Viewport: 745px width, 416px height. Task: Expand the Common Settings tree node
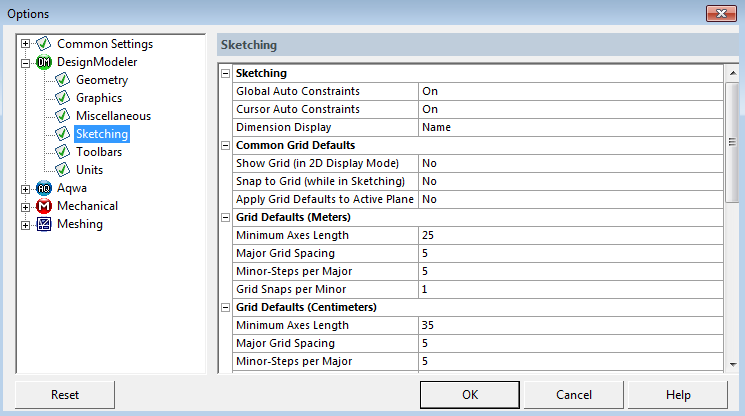26,44
